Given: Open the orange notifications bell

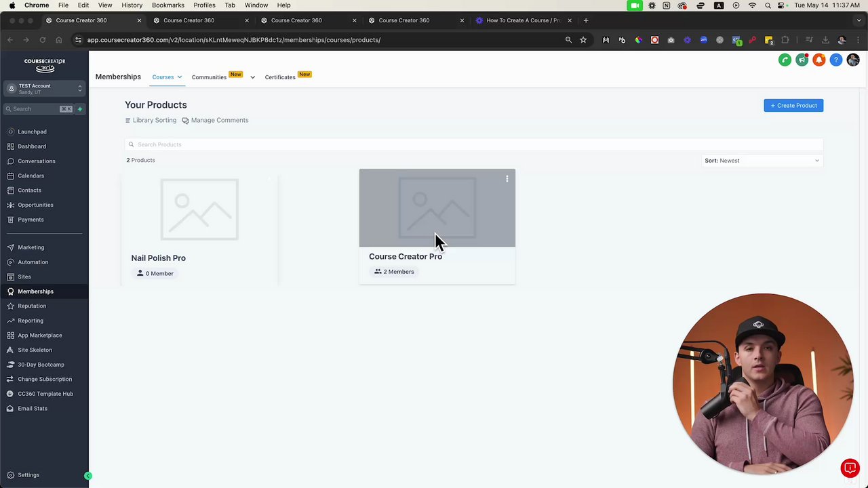Looking at the screenshot, I should pos(818,60).
